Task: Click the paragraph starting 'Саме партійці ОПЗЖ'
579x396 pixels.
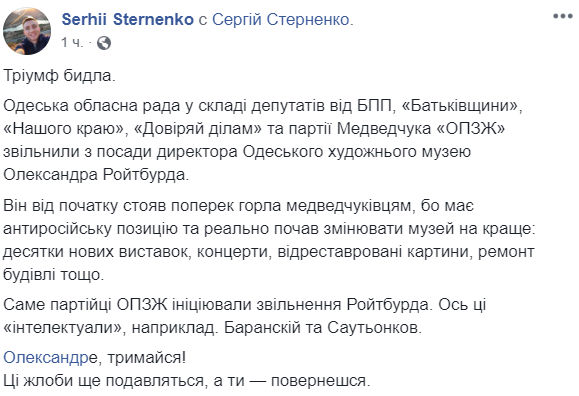Action: click(x=244, y=316)
